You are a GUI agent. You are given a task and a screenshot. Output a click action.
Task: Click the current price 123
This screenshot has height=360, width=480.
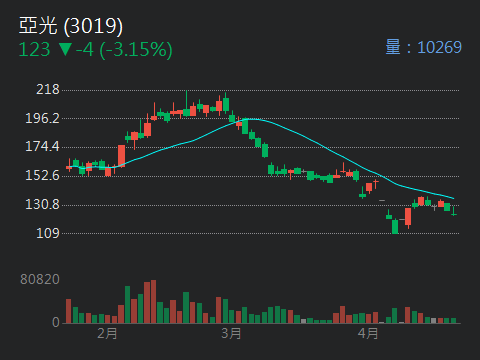[34, 50]
